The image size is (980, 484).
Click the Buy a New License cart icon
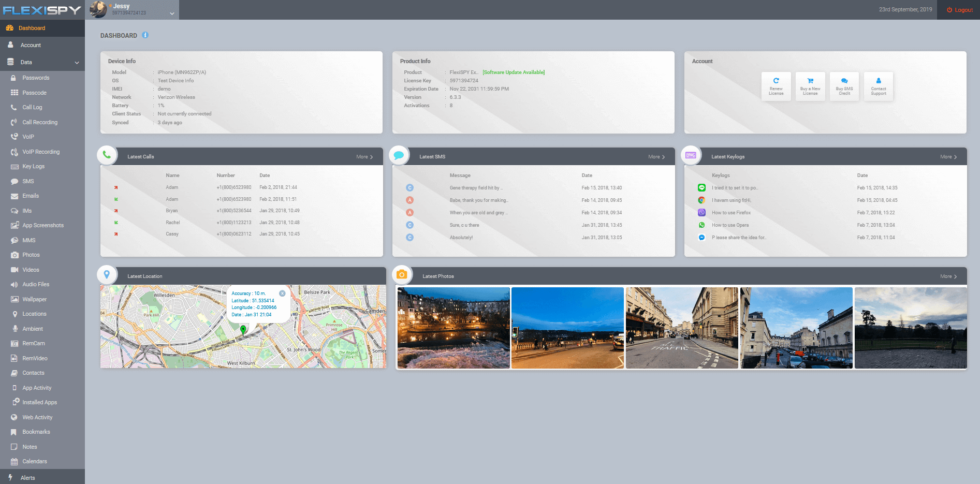[810, 86]
